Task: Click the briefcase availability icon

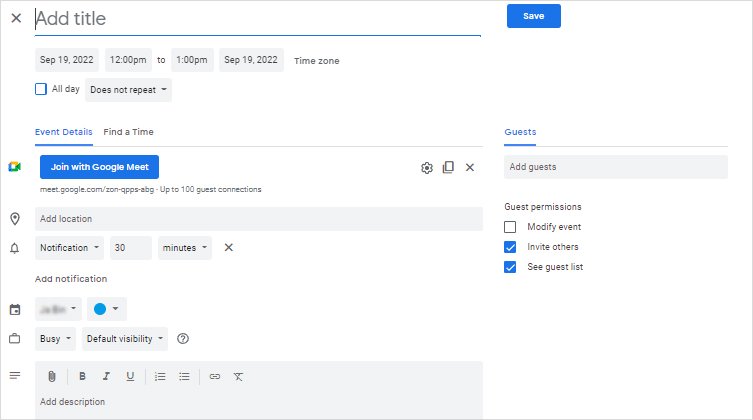Action: click(15, 338)
